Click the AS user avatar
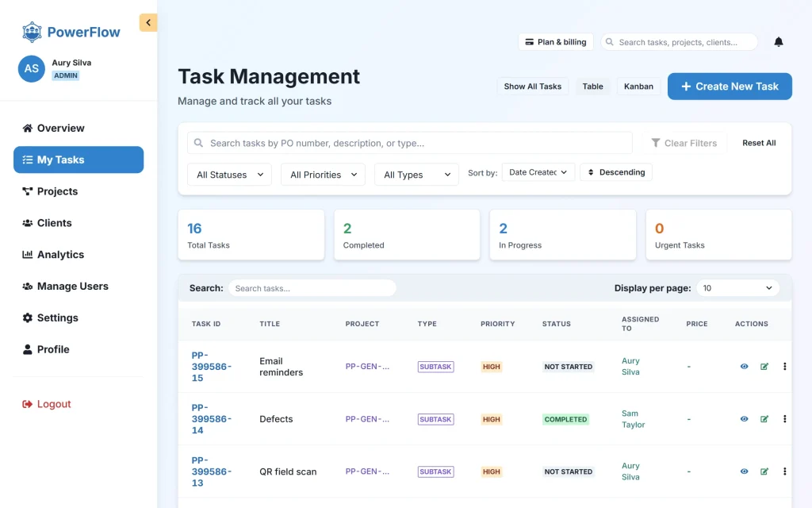 pos(32,68)
